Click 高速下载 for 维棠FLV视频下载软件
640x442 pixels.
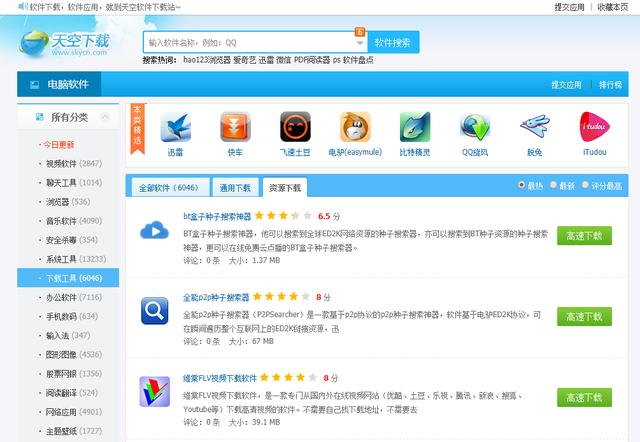pyautogui.click(x=584, y=397)
